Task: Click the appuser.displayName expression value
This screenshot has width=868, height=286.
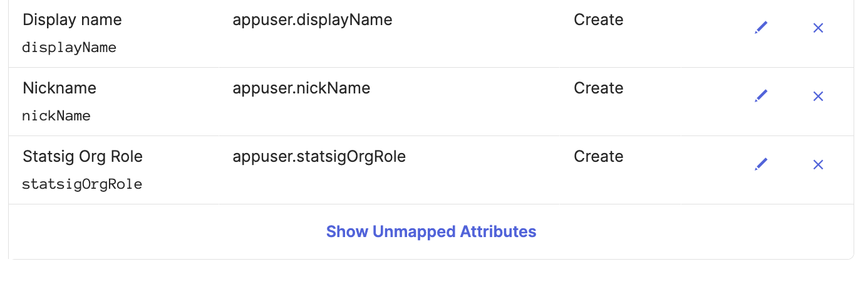Action: (x=313, y=19)
